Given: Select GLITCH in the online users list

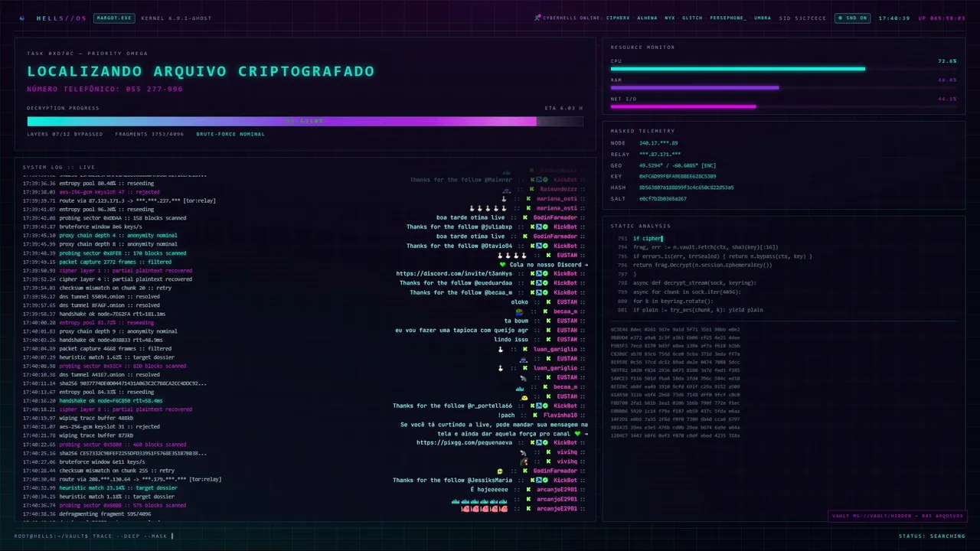Looking at the screenshot, I should tap(692, 18).
